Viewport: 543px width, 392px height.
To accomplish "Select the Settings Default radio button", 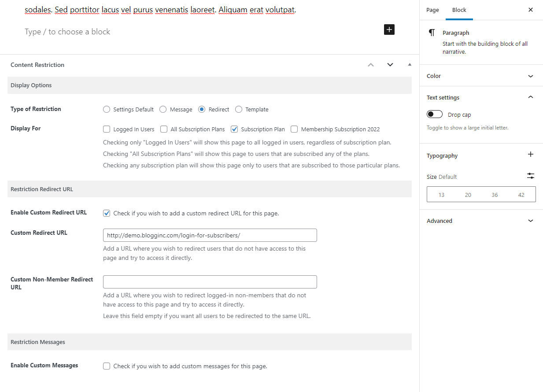I will click(107, 109).
